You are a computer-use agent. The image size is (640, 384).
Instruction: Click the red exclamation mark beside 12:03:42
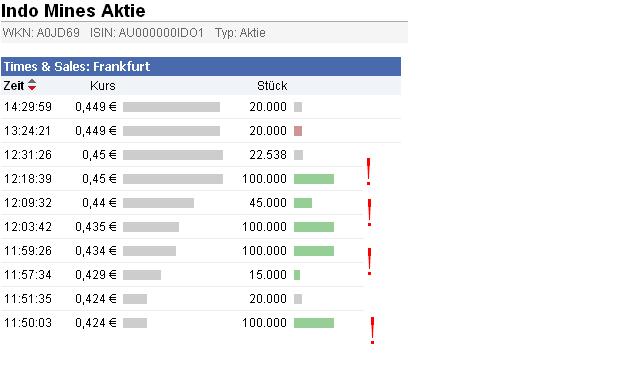click(369, 213)
